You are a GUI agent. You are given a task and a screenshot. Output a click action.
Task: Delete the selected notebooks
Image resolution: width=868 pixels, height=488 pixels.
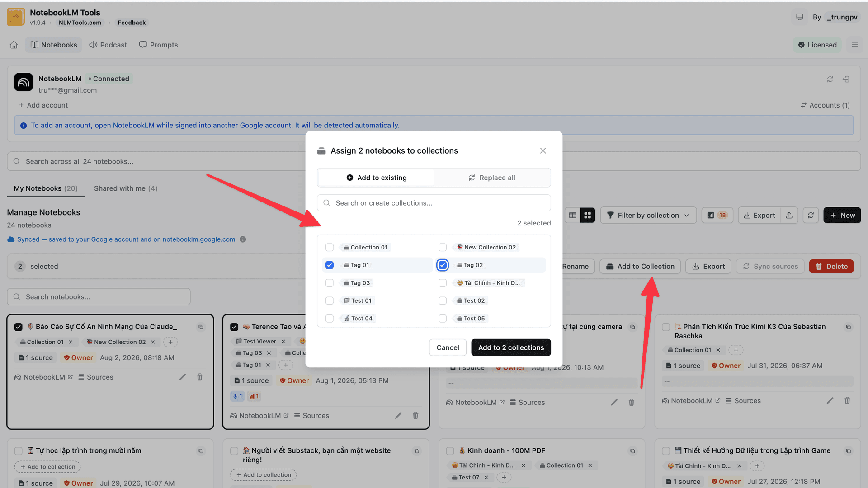coord(831,267)
